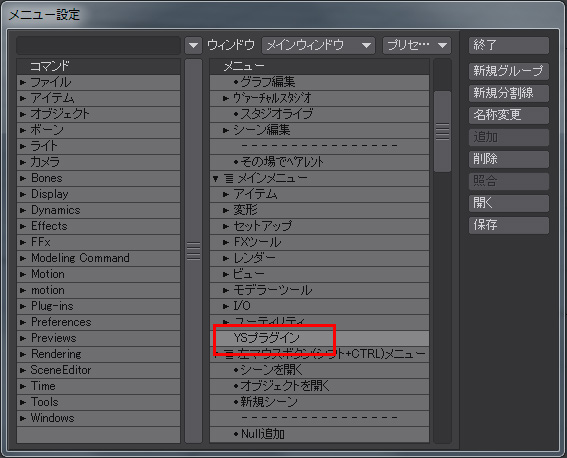
Task: Open dropdown arrow beside search field
Action: coord(193,46)
